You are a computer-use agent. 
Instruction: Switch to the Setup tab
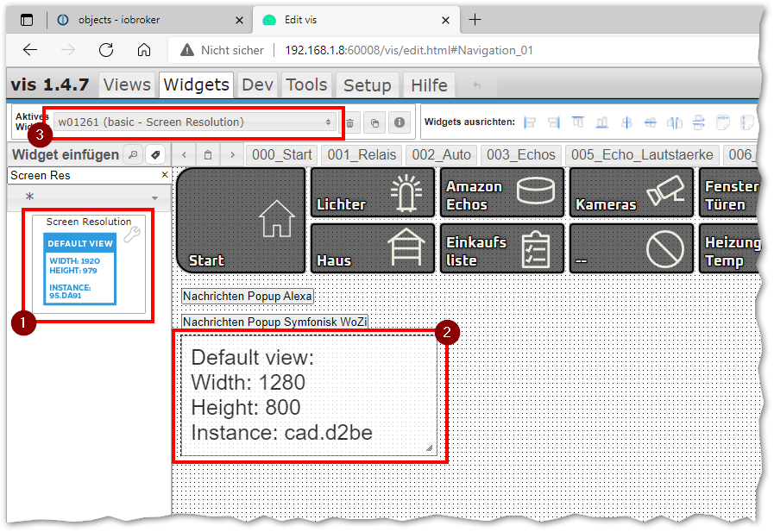pos(367,84)
